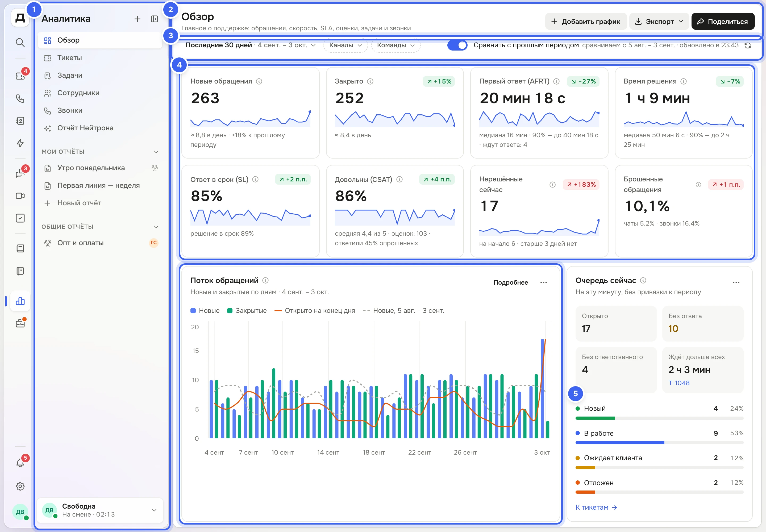Open the phone calls rail icon
The height and width of the screenshot is (532, 766).
20,98
